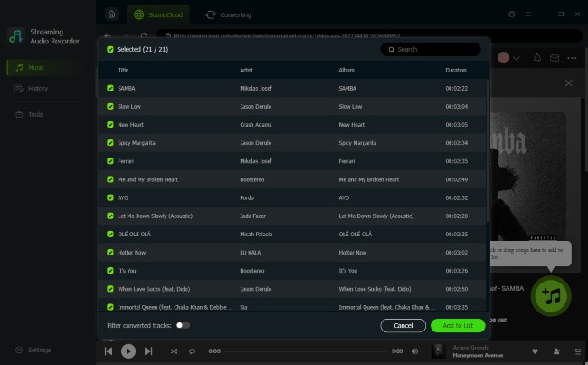Click the Ariana Grande artist name in player
Image resolution: width=588 pixels, height=365 pixels.
click(470, 348)
